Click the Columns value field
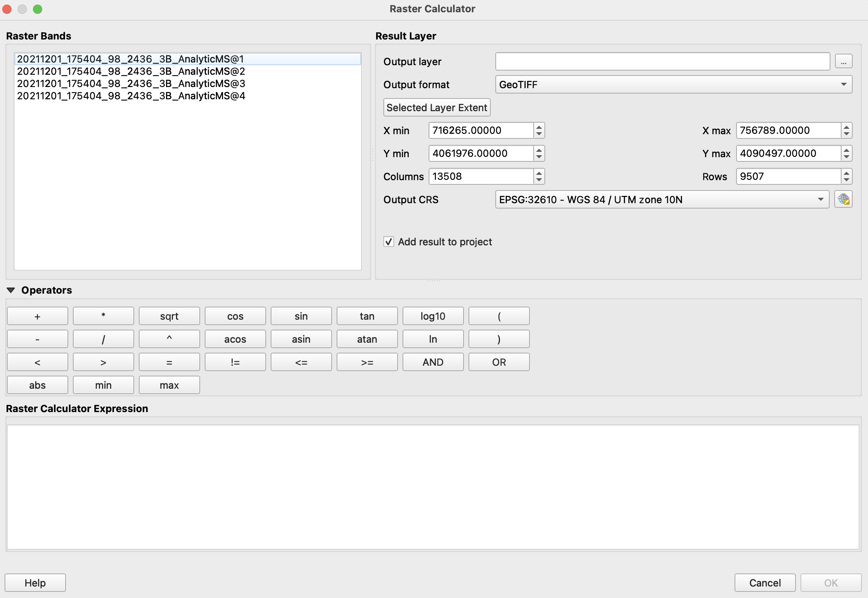This screenshot has height=598, width=868. pos(481,176)
